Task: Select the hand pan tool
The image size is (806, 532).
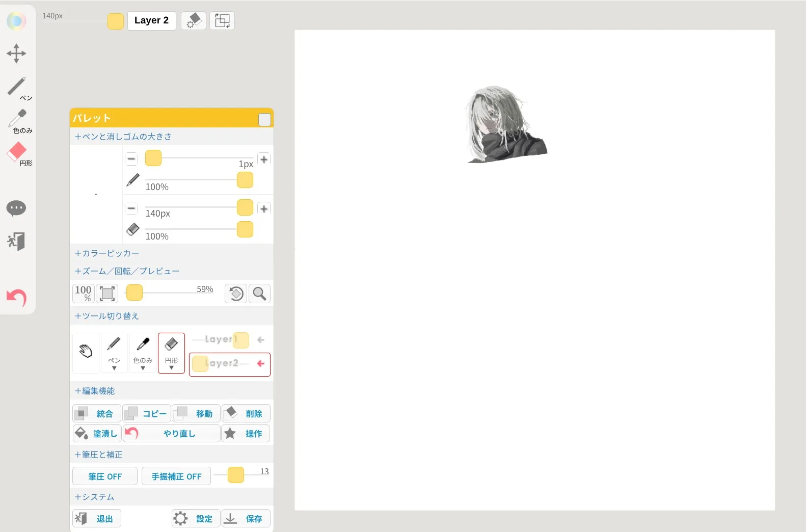Action: pyautogui.click(x=86, y=352)
